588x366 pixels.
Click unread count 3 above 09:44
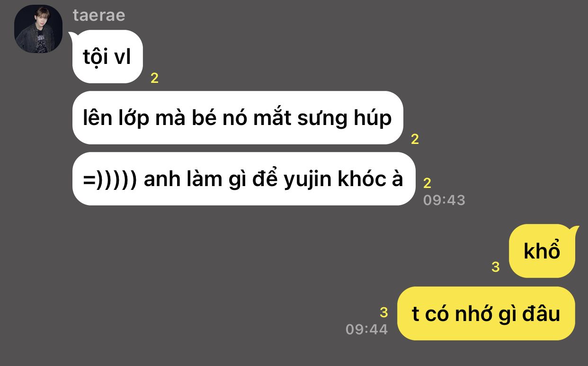click(x=383, y=312)
